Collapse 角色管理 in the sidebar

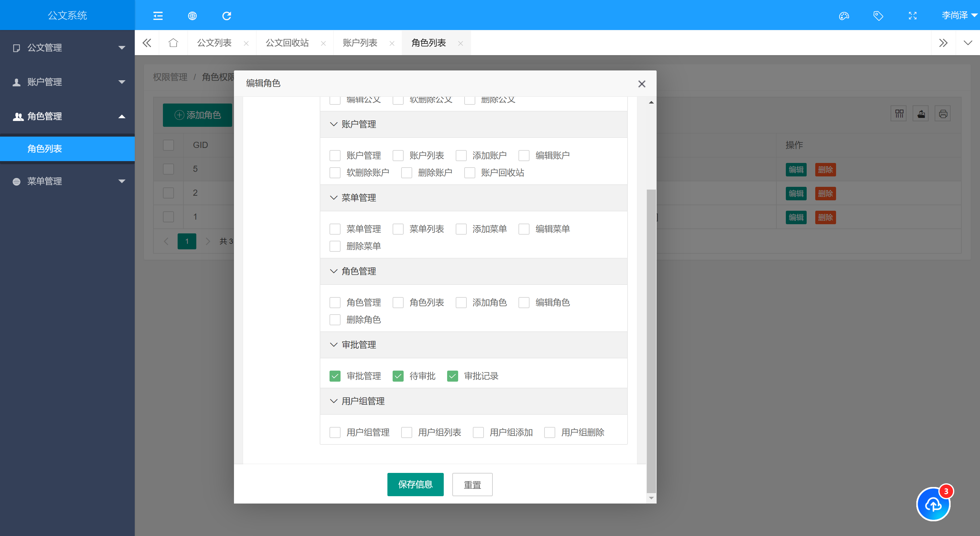tap(67, 116)
